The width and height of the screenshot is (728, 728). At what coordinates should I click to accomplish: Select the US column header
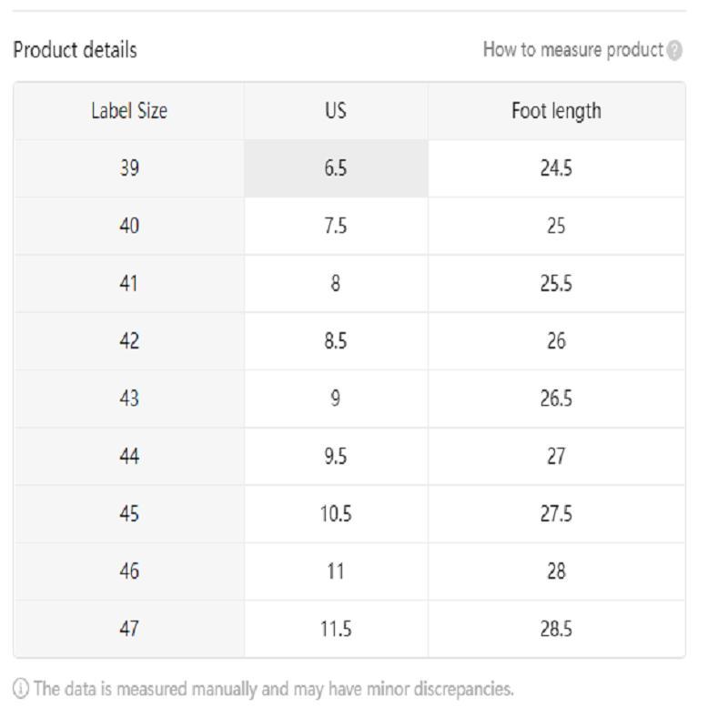pos(336,111)
